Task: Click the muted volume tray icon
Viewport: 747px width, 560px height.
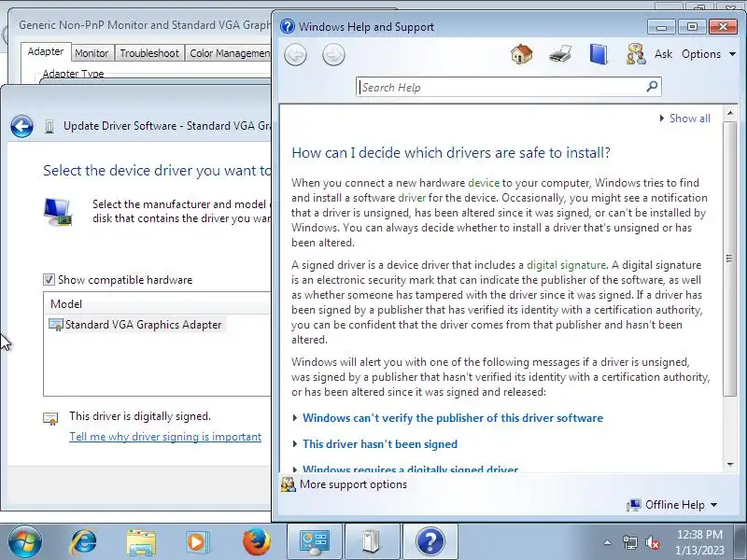Action: point(653,543)
